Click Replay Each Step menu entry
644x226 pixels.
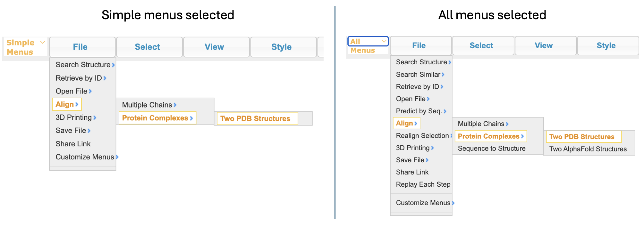[x=423, y=184]
